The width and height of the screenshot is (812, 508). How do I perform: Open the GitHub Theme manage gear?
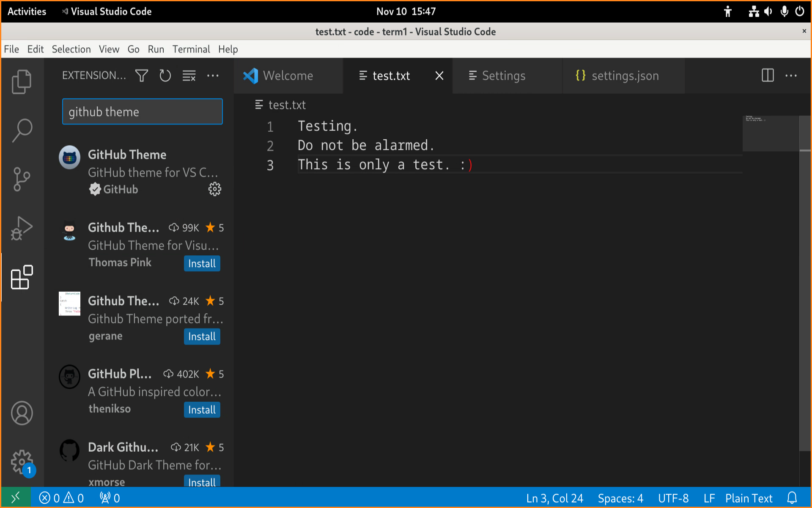pyautogui.click(x=215, y=189)
